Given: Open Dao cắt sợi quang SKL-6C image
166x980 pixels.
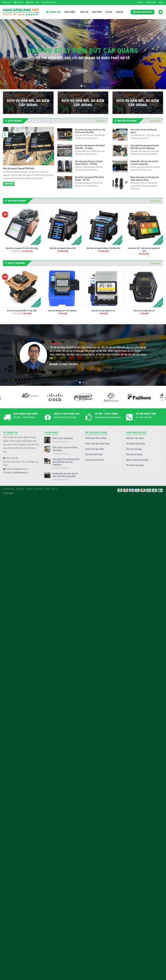Looking at the screenshot, I should (x=144, y=289).
